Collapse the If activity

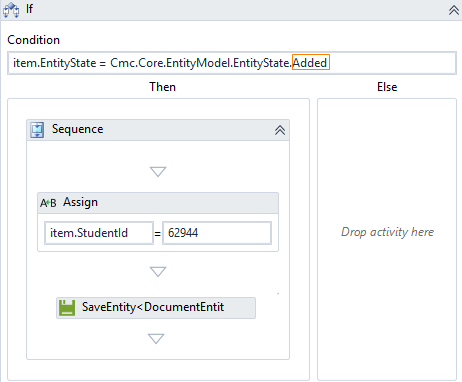click(454, 10)
